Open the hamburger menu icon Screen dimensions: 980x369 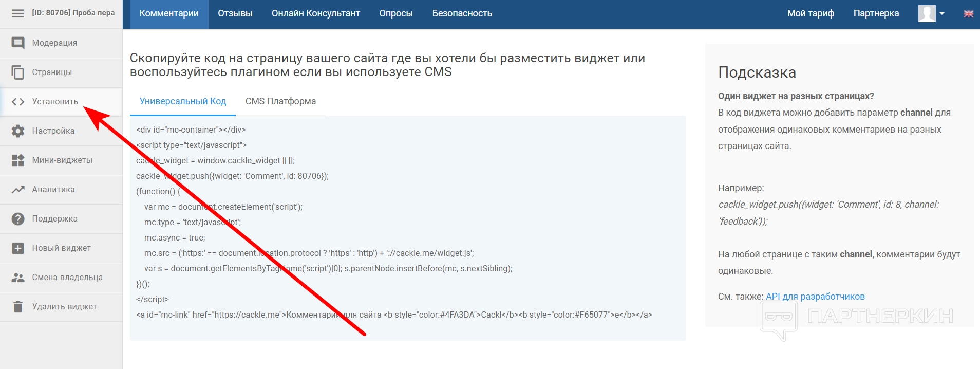click(18, 13)
